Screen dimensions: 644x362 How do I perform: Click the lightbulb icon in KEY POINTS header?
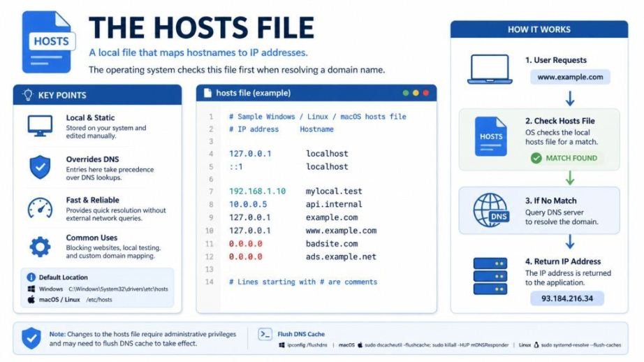point(28,95)
